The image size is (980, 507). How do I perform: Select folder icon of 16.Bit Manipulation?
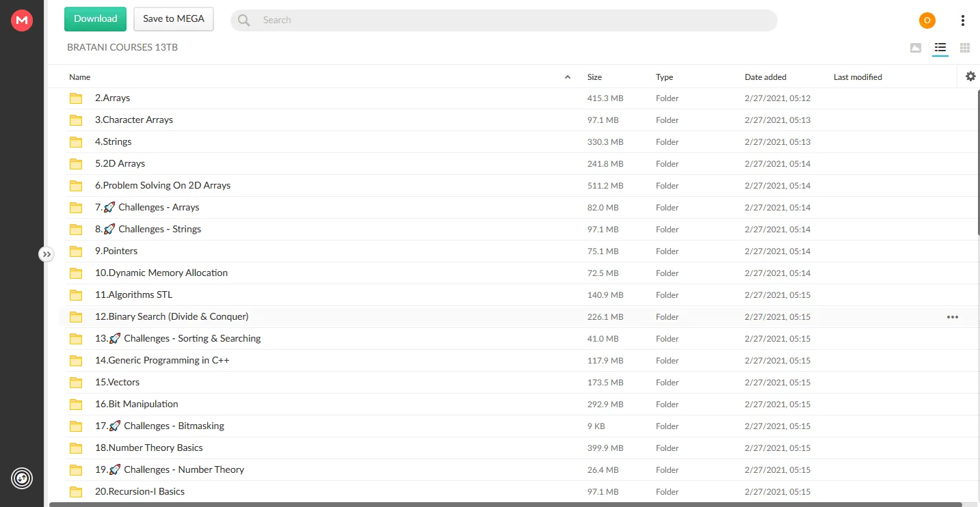pyautogui.click(x=76, y=405)
